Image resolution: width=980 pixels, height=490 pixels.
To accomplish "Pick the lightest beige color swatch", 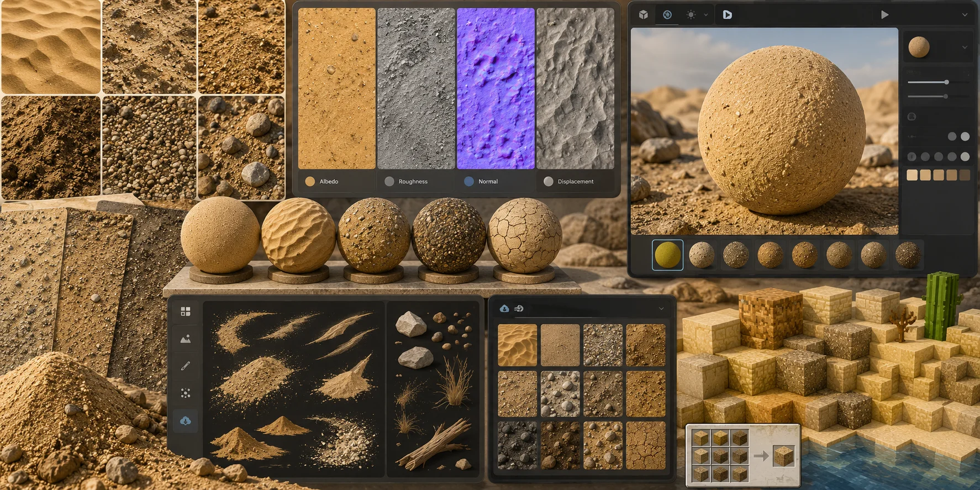I will 912,175.
